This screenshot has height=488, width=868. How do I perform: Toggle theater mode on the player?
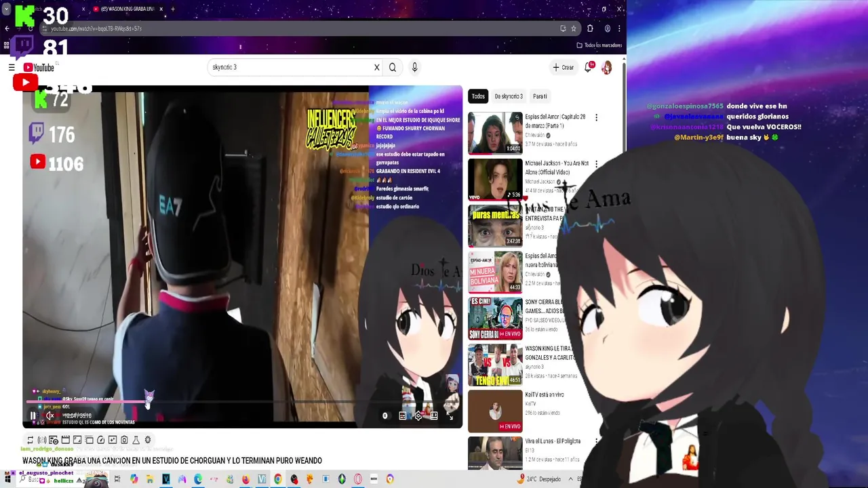tap(434, 416)
